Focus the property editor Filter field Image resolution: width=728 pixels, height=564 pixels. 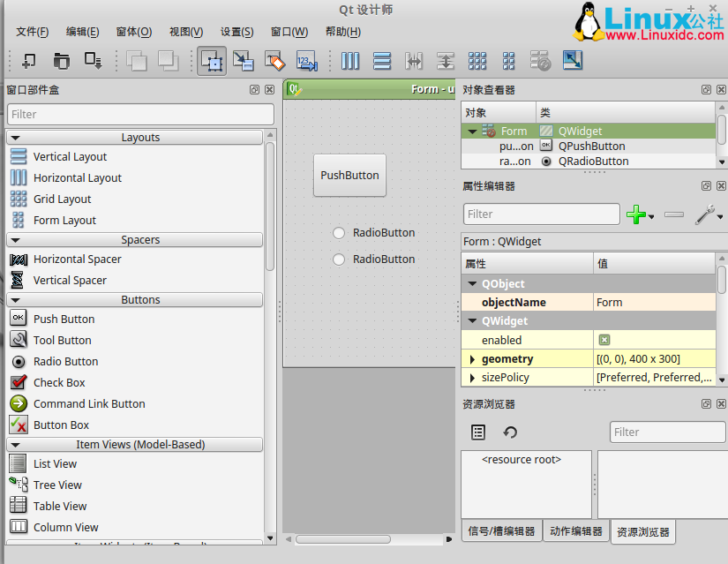point(541,214)
